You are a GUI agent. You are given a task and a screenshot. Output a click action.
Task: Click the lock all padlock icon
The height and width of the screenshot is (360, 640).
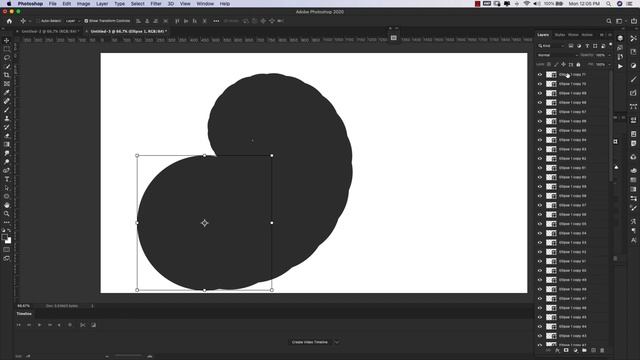(x=578, y=64)
